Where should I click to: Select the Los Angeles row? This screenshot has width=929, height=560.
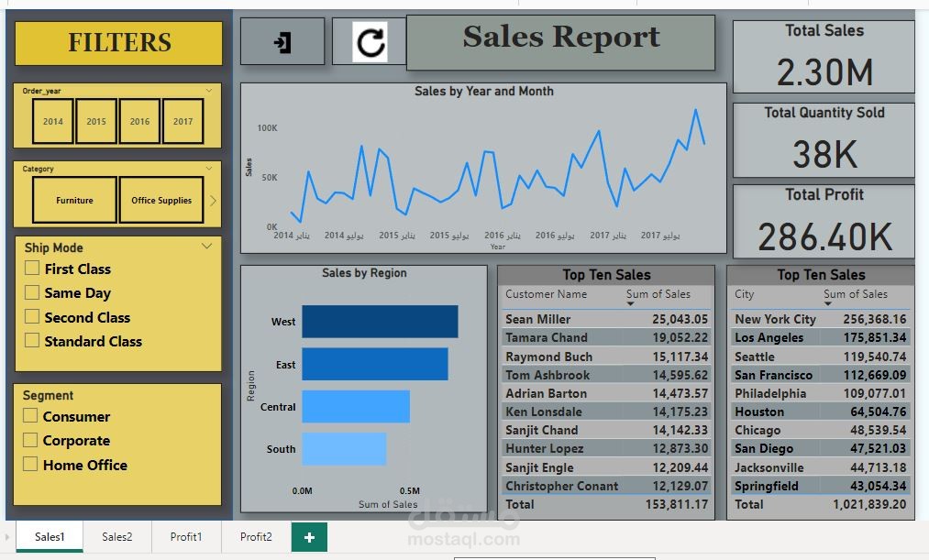pyautogui.click(x=820, y=337)
